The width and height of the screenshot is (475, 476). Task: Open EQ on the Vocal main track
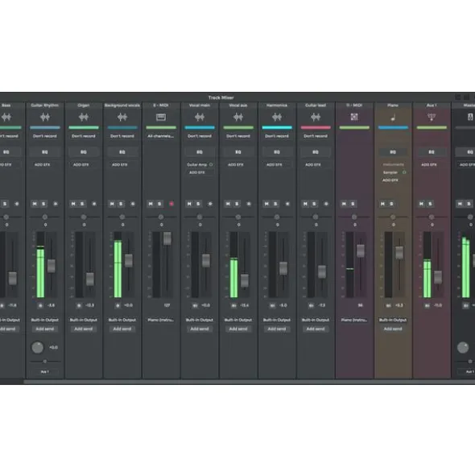tap(200, 151)
